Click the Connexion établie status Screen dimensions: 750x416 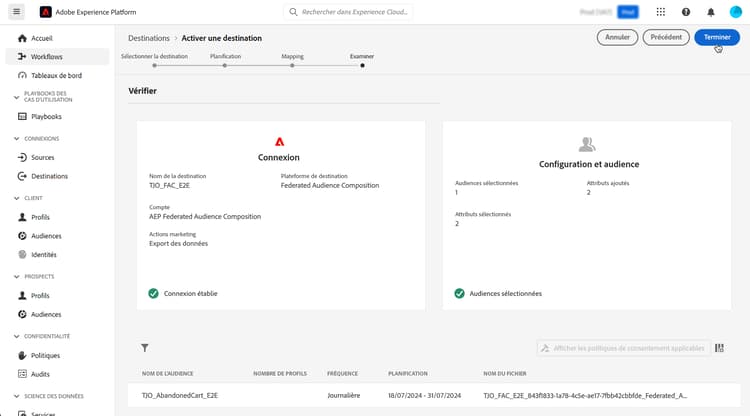[x=183, y=294]
